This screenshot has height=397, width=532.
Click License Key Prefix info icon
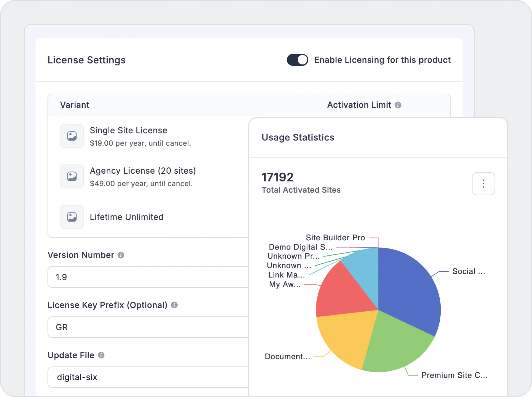click(x=174, y=305)
